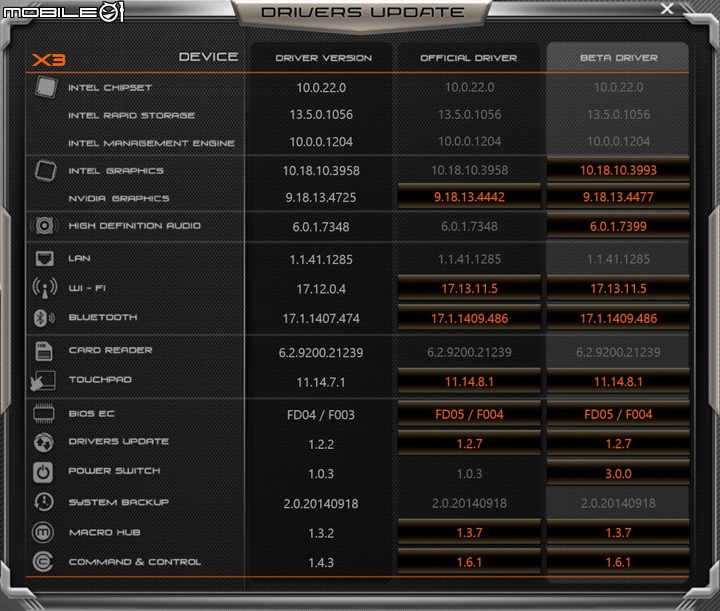The width and height of the screenshot is (720, 611).
Task: Click the orange X3 logo
Action: coord(49,60)
